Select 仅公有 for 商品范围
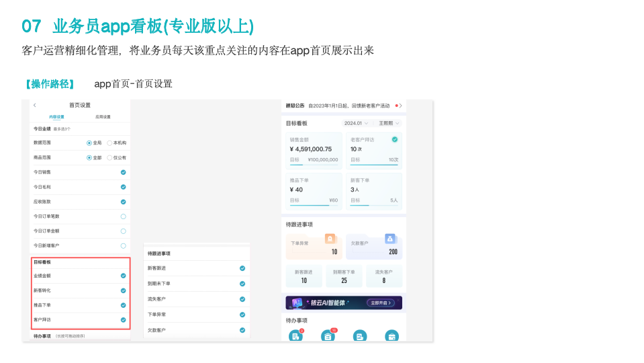 [109, 158]
